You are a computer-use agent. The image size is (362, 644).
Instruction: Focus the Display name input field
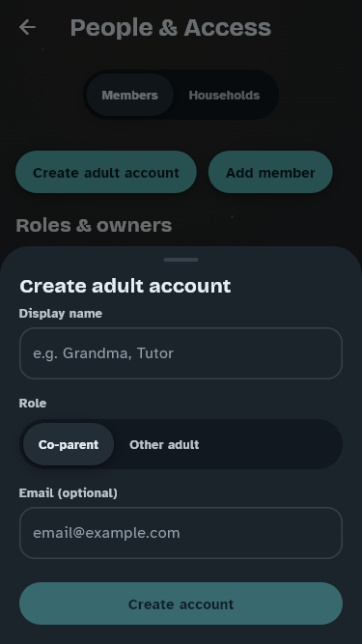(181, 353)
